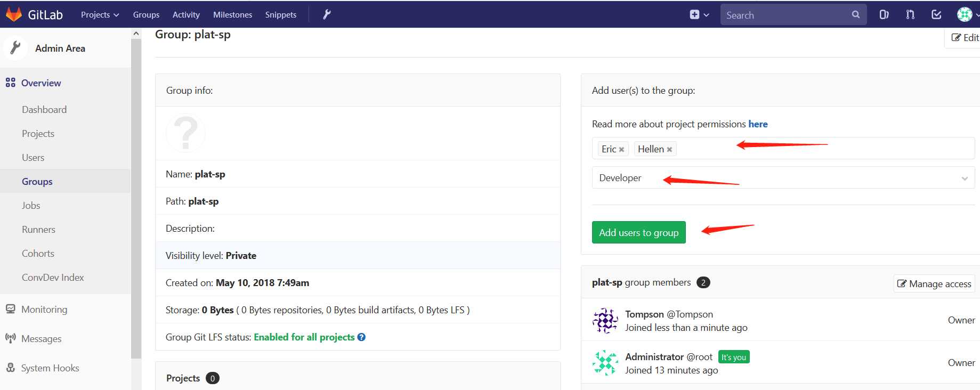This screenshot has width=980, height=390.
Task: Click Add users to group button
Action: click(x=638, y=232)
